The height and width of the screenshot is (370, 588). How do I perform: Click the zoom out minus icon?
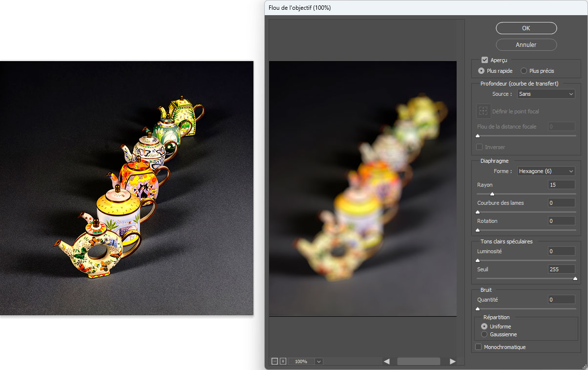tap(274, 361)
